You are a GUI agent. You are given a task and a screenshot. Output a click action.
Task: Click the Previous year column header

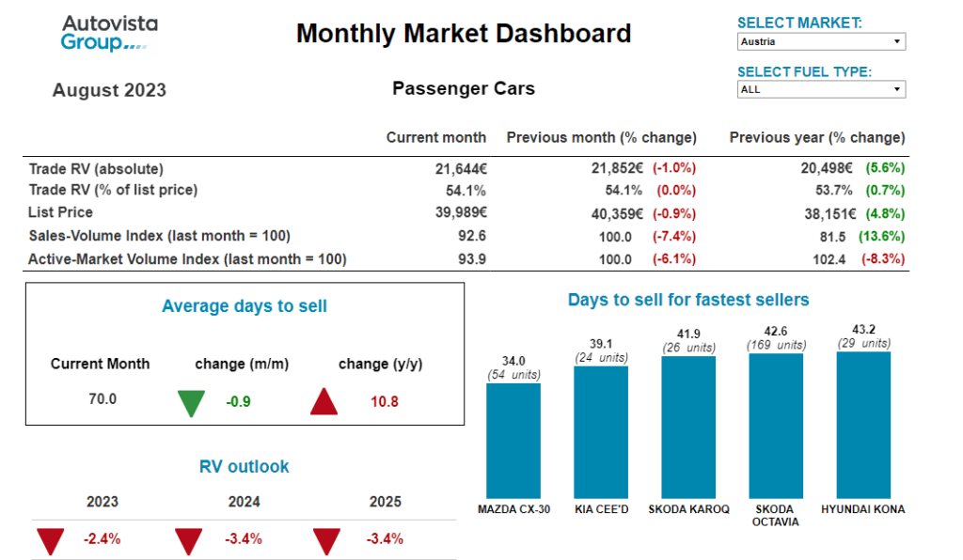pos(816,138)
